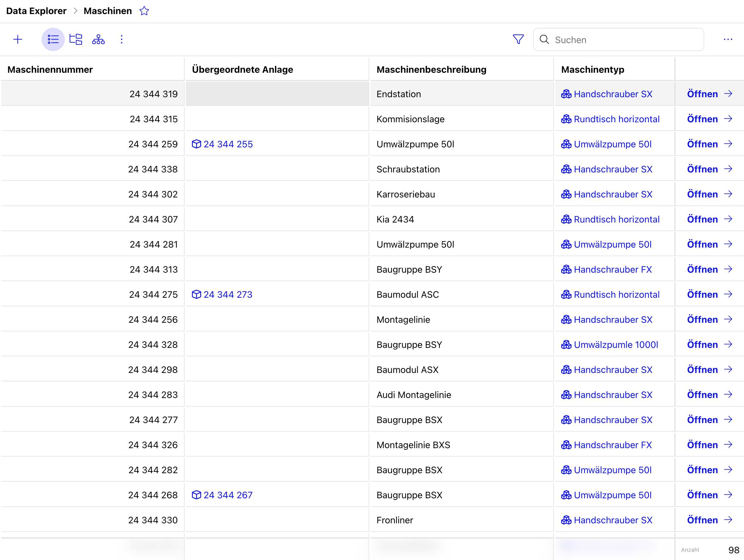Screen dimensions: 744x560
Task: Select machine number 24 344 302
Action: 153,194
